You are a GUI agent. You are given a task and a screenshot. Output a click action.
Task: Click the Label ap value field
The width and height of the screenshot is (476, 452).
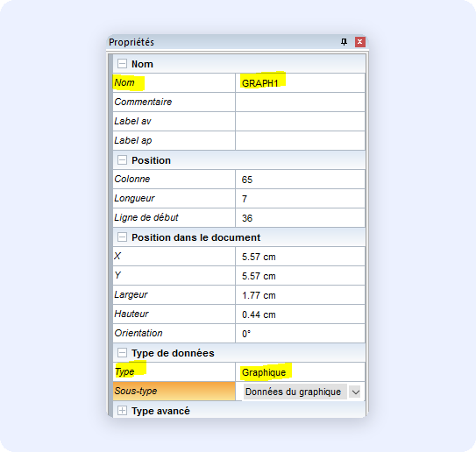point(300,140)
